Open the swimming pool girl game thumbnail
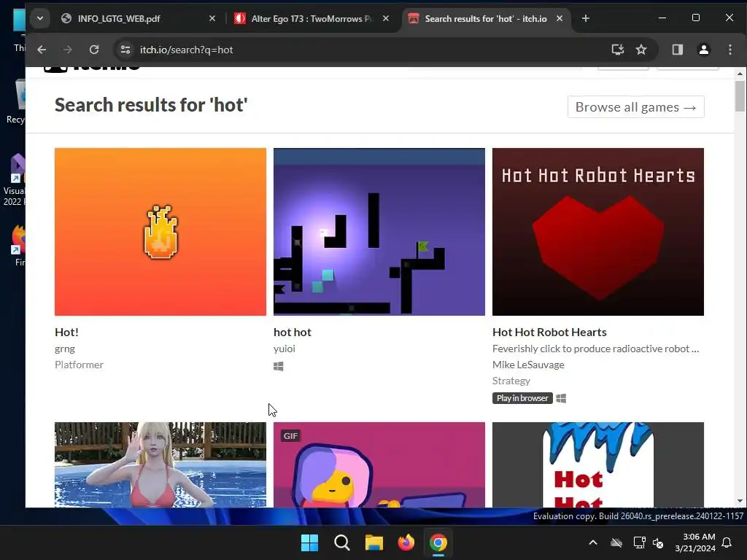747x560 pixels. 160,464
